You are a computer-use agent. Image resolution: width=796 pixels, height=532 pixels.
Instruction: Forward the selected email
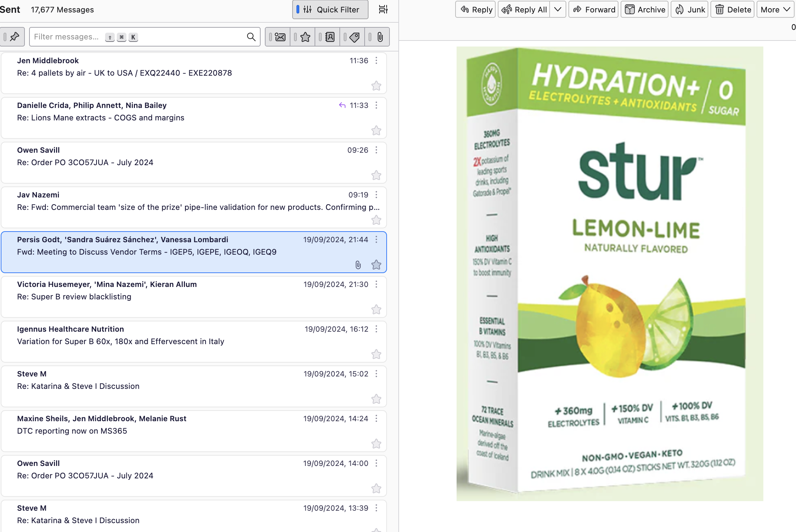[594, 10]
